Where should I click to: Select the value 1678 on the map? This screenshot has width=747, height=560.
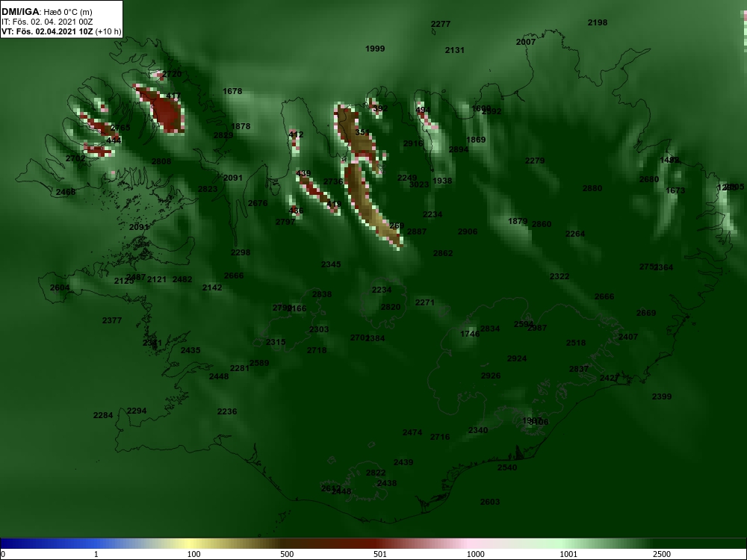[x=232, y=91]
